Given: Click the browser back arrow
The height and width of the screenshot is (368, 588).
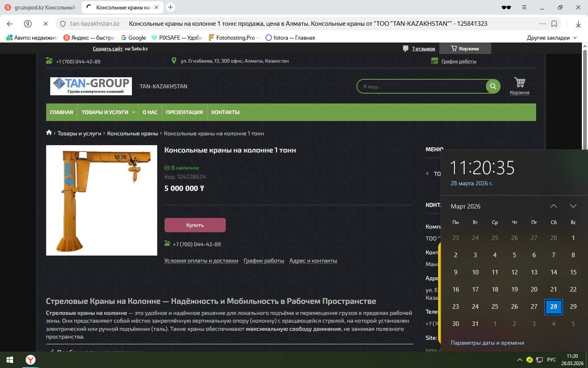Looking at the screenshot, I should point(10,24).
